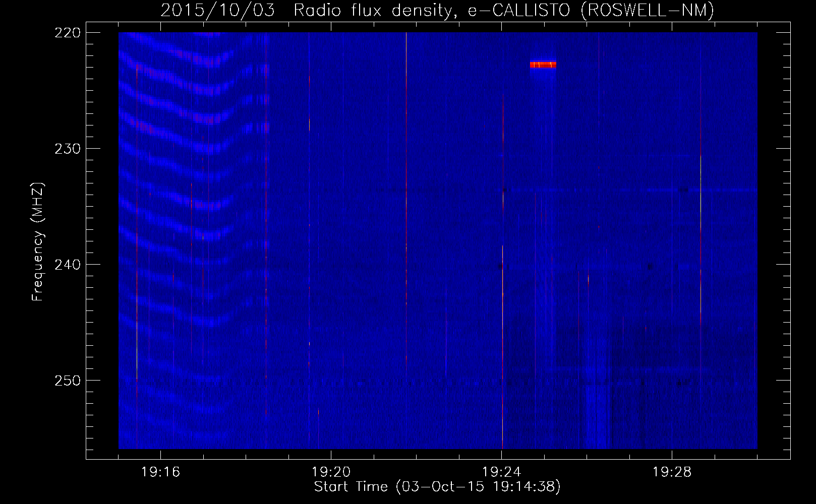The height and width of the screenshot is (504, 816).
Task: Click the plot title mentioning e-CALLISTO (ROSWELL-NM)
Action: tap(437, 10)
